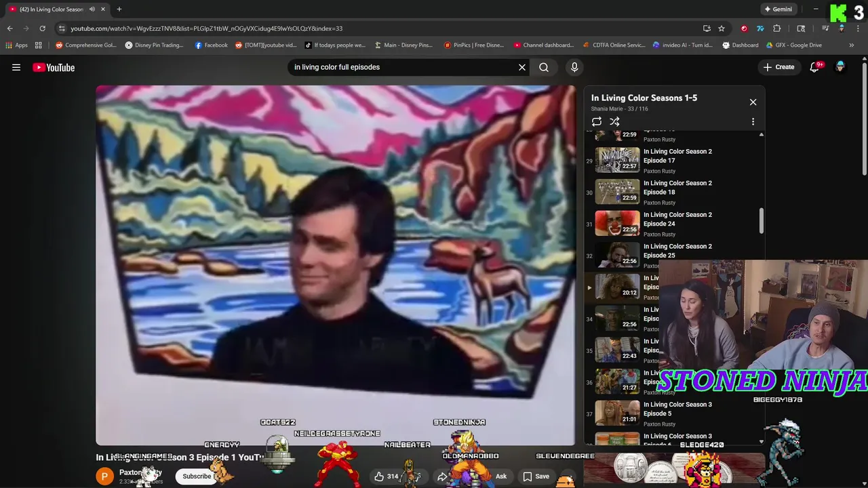
Task: Open the YouTube account avatar menu
Action: click(x=840, y=67)
